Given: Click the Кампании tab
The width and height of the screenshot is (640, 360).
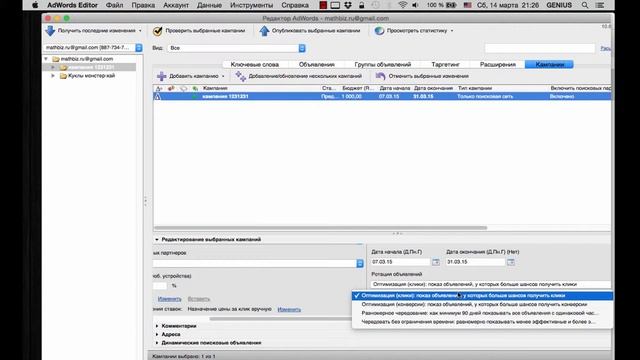Looking at the screenshot, I should [549, 64].
